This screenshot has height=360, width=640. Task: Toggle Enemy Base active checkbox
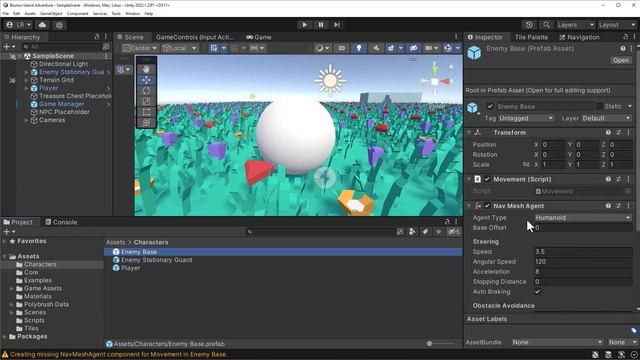tap(490, 107)
